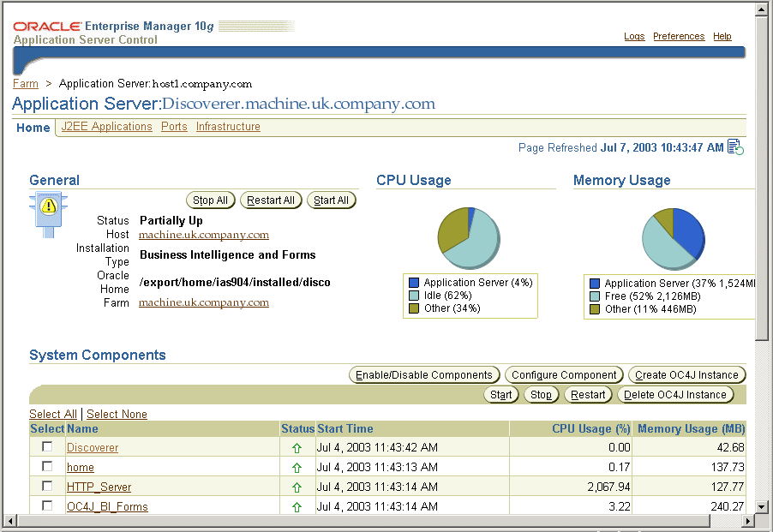Click the Restart button for selected components

pos(588,395)
